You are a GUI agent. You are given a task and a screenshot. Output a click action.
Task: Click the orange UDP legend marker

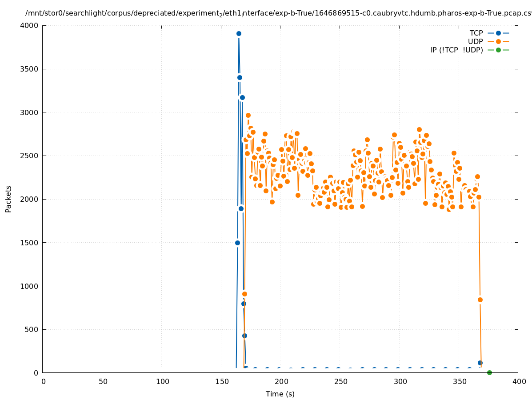coord(498,41)
